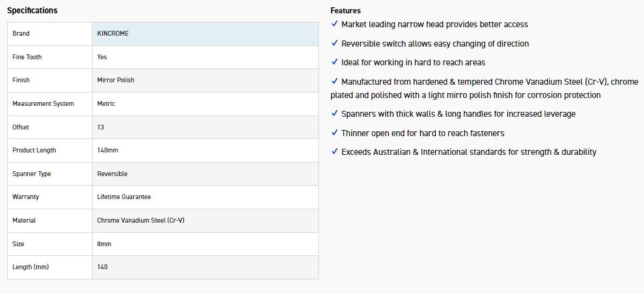Click checkmark next to hard to reach areas

click(335, 62)
